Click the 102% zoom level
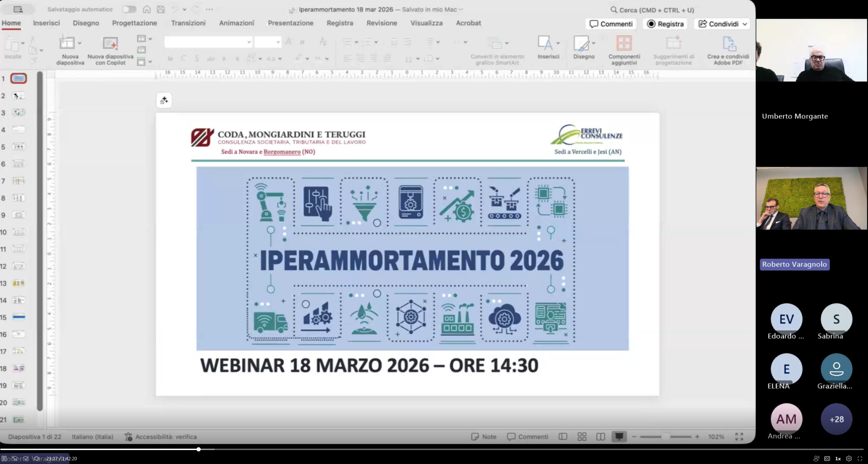Viewport: 868px width, 464px height. point(716,436)
